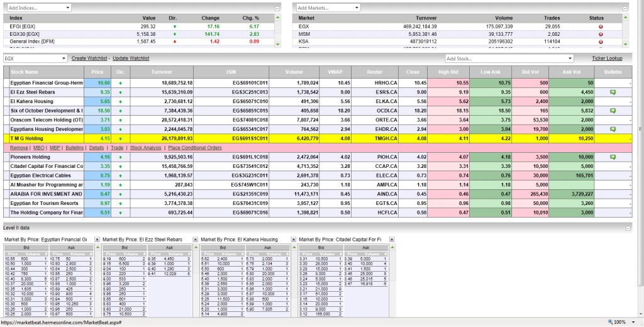This screenshot has width=644, height=327.
Task: Open the bulletin icon for Pioneers Holding
Action: [x=613, y=157]
